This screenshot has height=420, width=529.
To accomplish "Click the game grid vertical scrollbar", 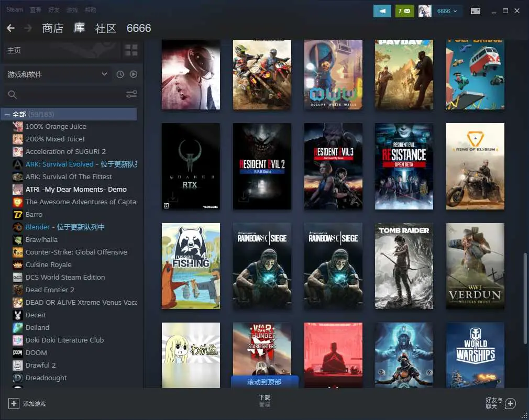I will click(x=525, y=298).
